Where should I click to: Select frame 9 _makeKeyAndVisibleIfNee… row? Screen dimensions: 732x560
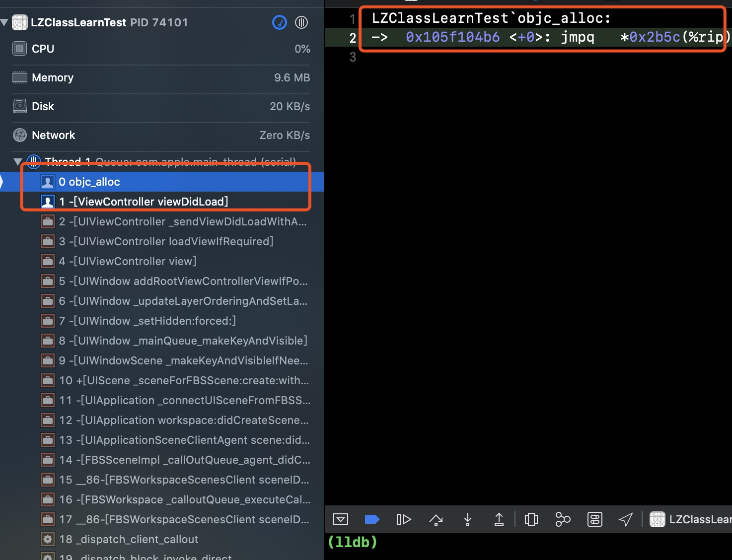pos(162,360)
